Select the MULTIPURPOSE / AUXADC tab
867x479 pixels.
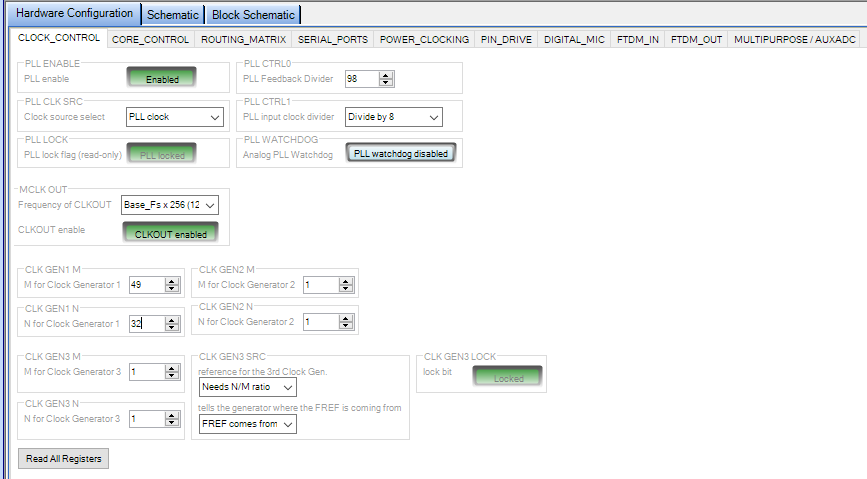(795, 39)
